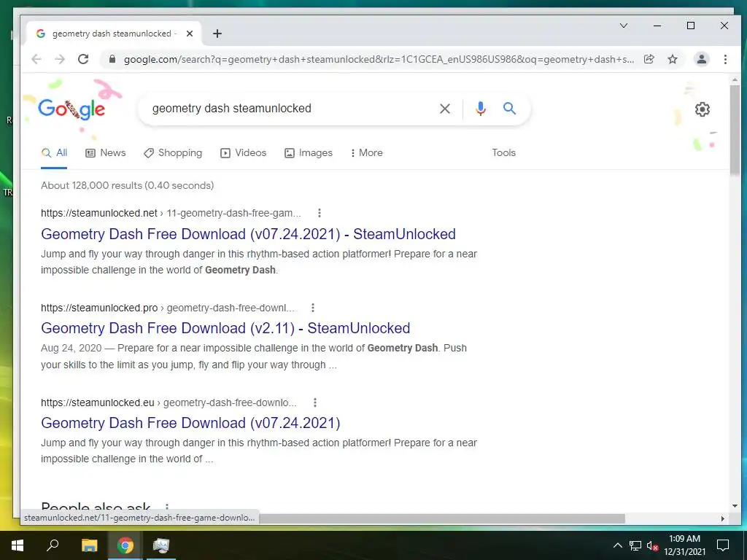This screenshot has height=560, width=747.
Task: Click the muted volume tray icon
Action: (652, 545)
